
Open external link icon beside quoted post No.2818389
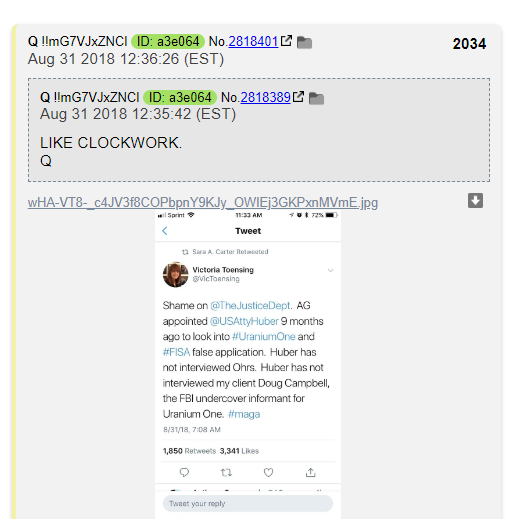click(x=298, y=97)
